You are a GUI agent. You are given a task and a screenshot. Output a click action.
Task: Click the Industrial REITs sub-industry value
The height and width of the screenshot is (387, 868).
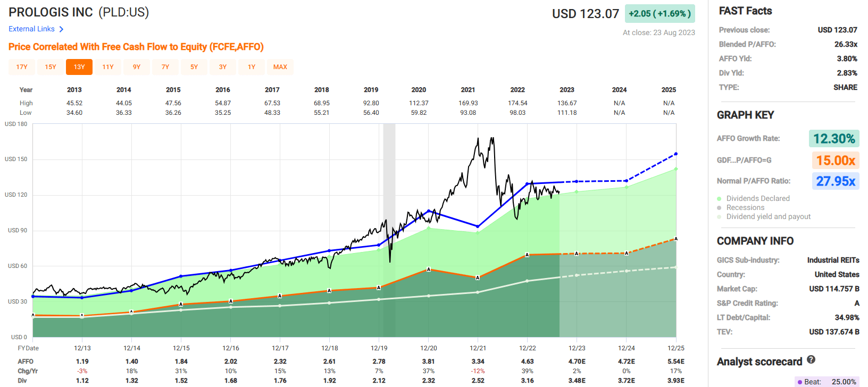(833, 260)
